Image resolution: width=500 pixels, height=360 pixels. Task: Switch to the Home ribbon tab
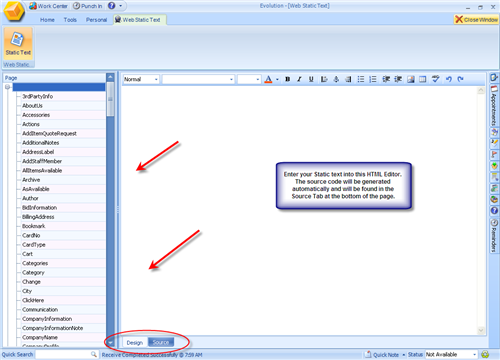tap(47, 20)
